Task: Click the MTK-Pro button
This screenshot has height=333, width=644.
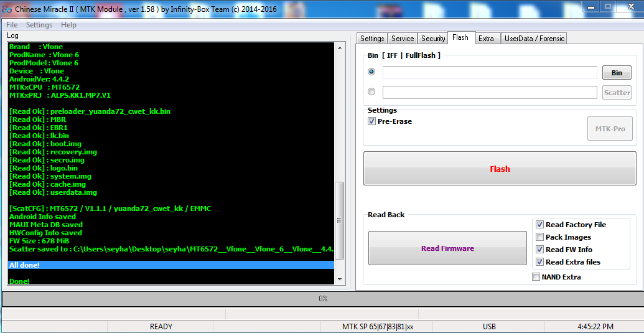Action: [610, 128]
